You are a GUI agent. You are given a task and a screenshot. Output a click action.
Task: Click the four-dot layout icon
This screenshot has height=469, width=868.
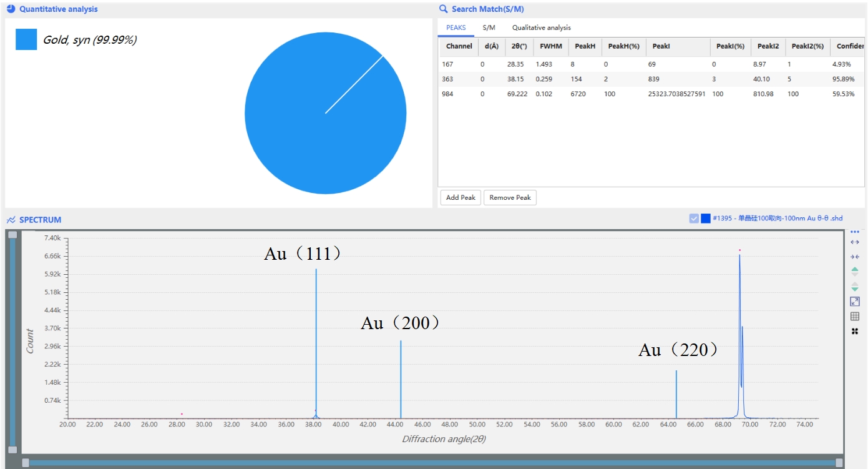pyautogui.click(x=855, y=331)
